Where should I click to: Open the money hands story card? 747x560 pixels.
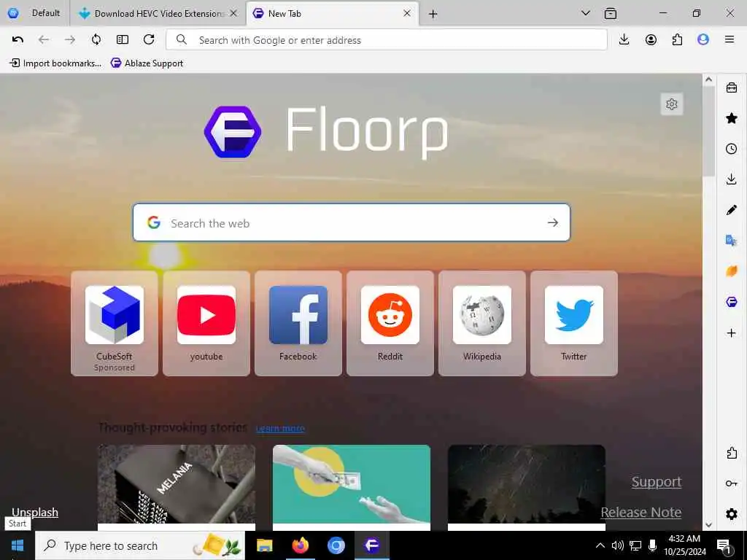pos(352,487)
